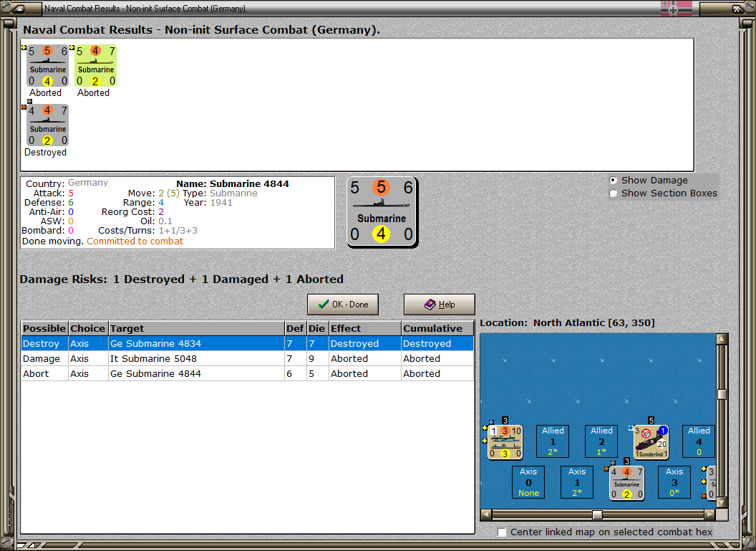Screen dimensions: 756x551
Task: Click the map vertical scrollbar up arrow
Action: [x=722, y=339]
